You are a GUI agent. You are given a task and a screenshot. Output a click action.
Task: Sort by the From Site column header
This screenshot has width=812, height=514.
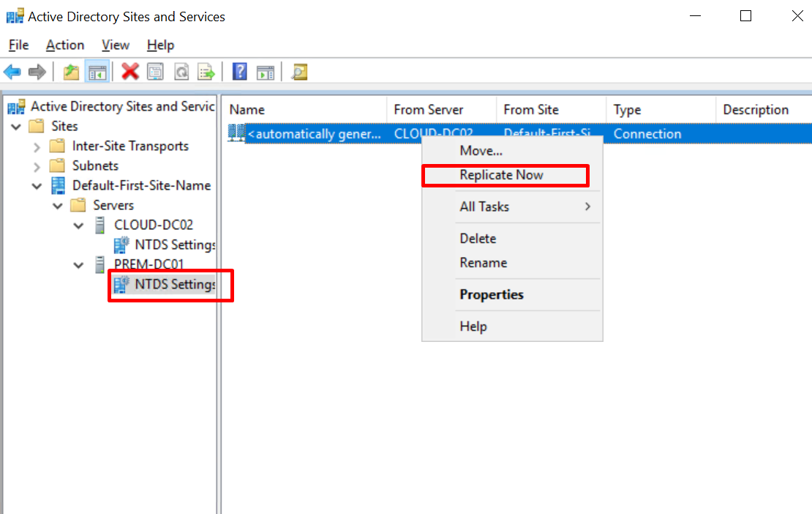pyautogui.click(x=551, y=110)
